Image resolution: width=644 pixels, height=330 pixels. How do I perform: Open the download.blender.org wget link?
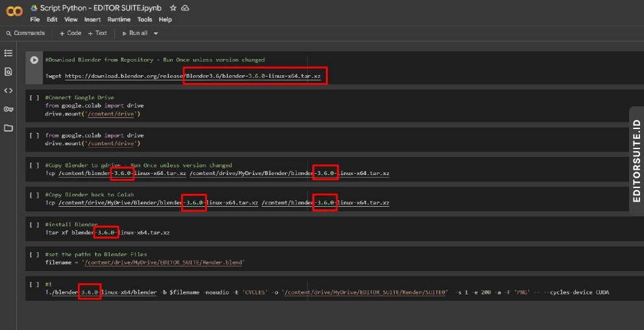coord(193,77)
